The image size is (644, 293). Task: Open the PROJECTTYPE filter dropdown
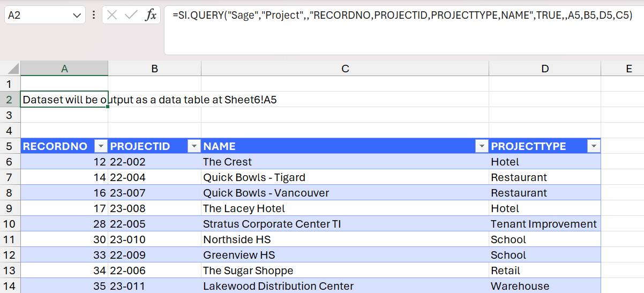click(593, 146)
